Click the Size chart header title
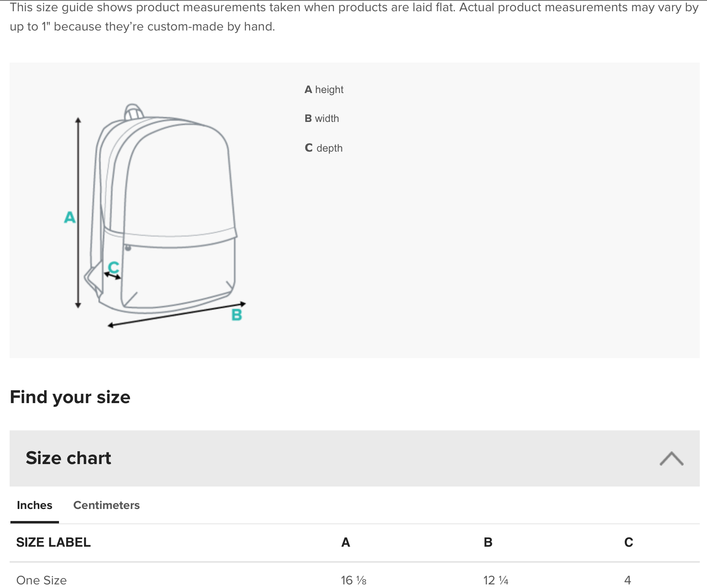 click(69, 458)
